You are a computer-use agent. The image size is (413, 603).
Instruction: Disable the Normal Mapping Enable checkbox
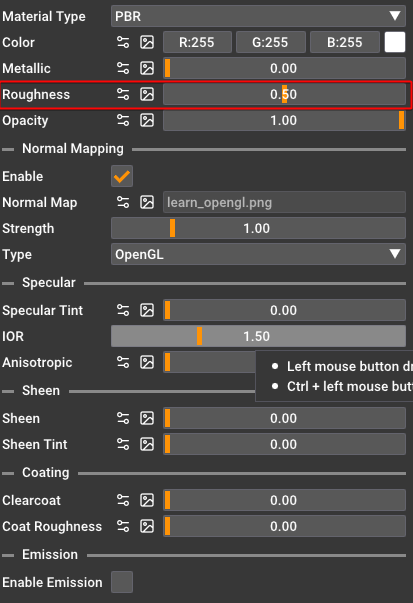point(122,176)
